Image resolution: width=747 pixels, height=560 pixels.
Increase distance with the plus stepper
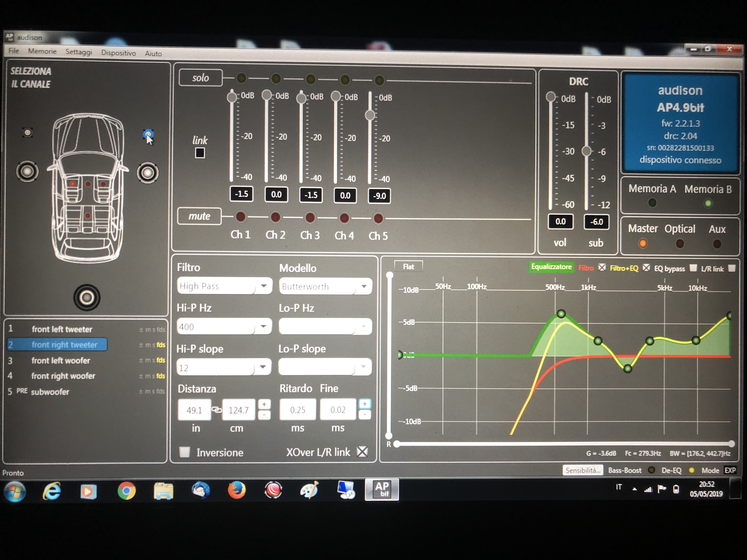point(264,404)
